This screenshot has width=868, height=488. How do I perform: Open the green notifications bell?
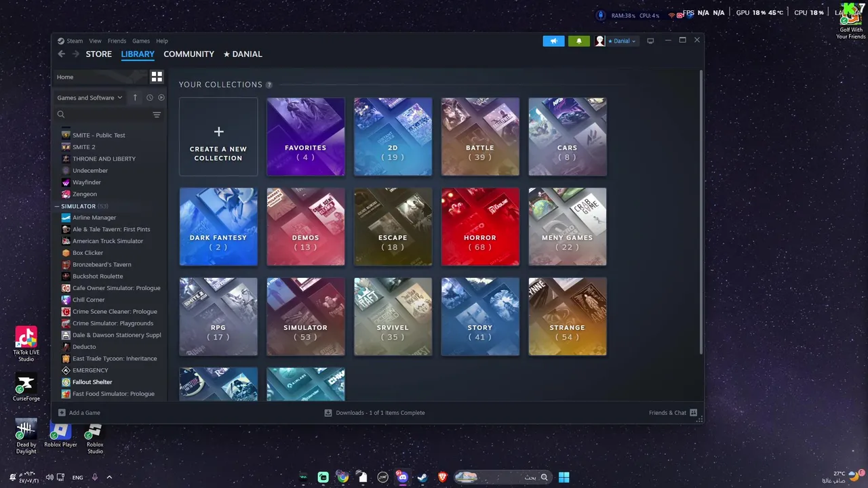point(578,41)
